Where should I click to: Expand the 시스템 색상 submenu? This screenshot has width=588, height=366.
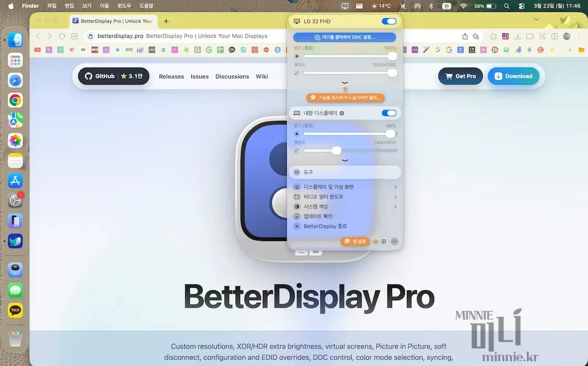345,206
